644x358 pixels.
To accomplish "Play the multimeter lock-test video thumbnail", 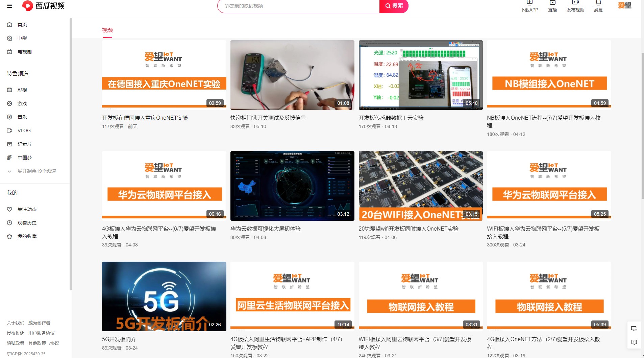I will (292, 75).
